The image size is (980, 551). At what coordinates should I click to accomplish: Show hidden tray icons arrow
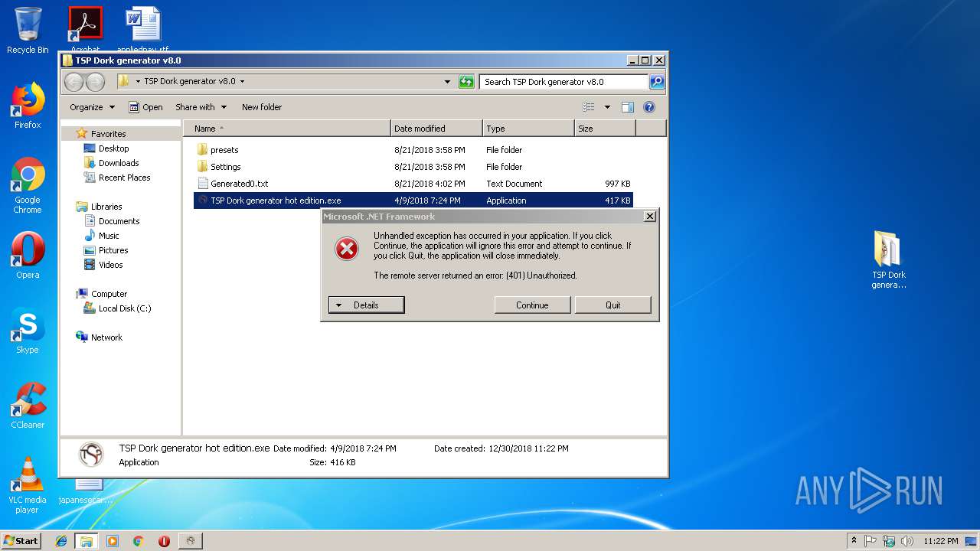854,541
